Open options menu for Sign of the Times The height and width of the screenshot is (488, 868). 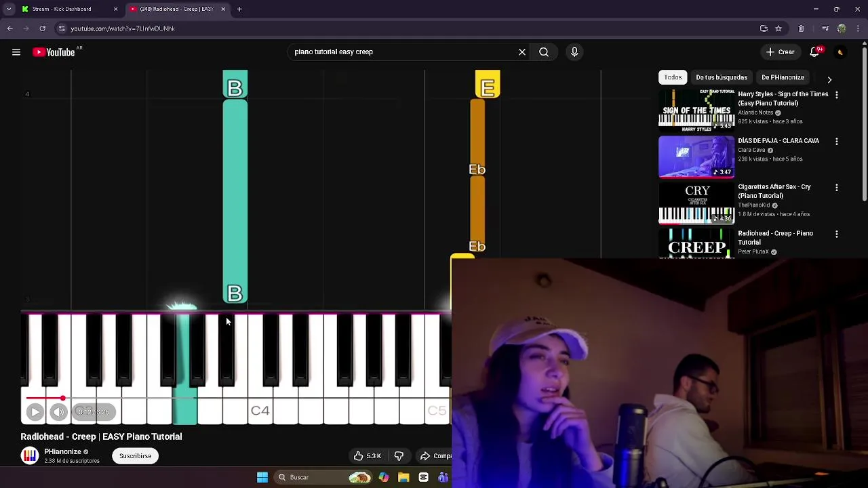pyautogui.click(x=836, y=95)
